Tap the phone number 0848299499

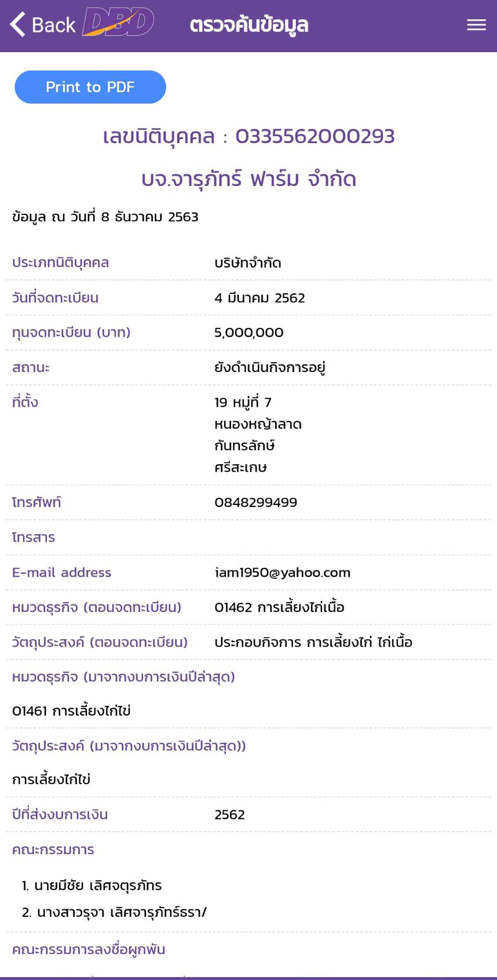(255, 502)
